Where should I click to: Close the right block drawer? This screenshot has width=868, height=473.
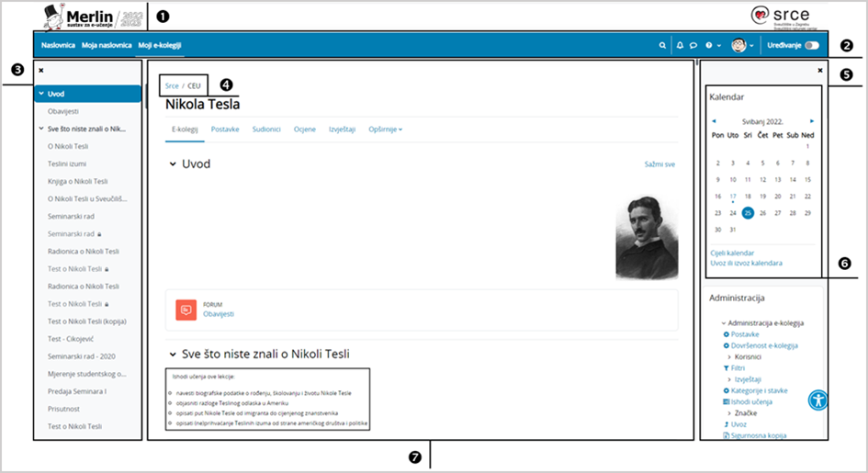coord(819,70)
